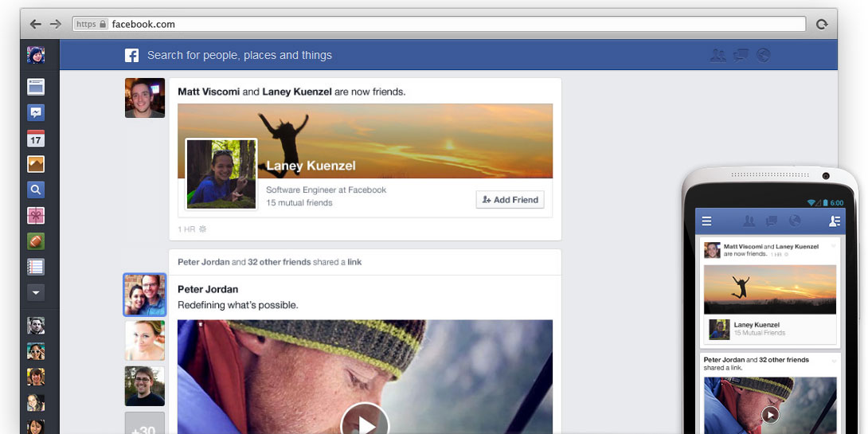This screenshot has height=434, width=868.
Task: Open chat with black-and-white photo friend
Action: click(x=36, y=326)
